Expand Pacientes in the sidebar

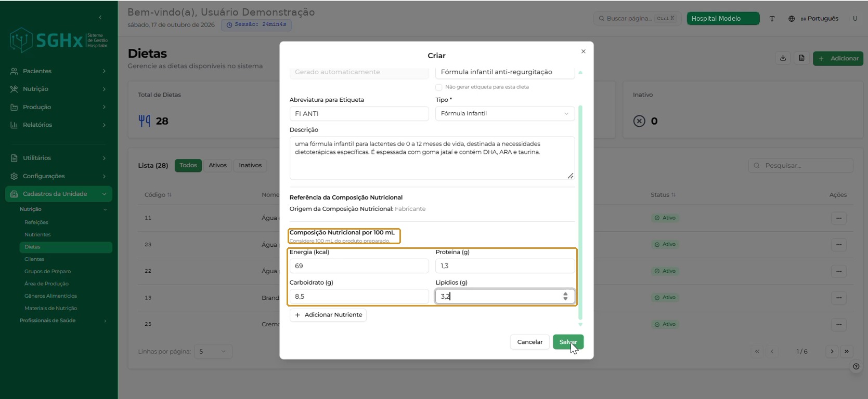(59, 71)
